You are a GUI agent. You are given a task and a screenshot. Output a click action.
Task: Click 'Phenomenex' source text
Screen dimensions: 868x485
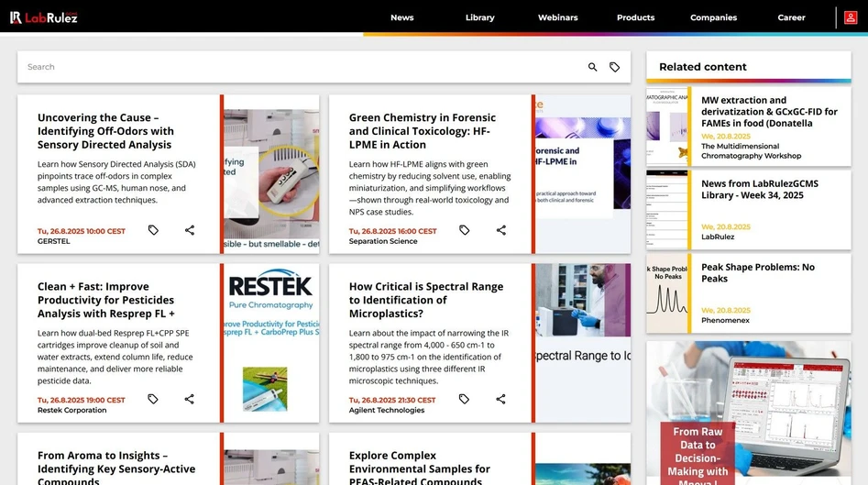click(x=725, y=321)
